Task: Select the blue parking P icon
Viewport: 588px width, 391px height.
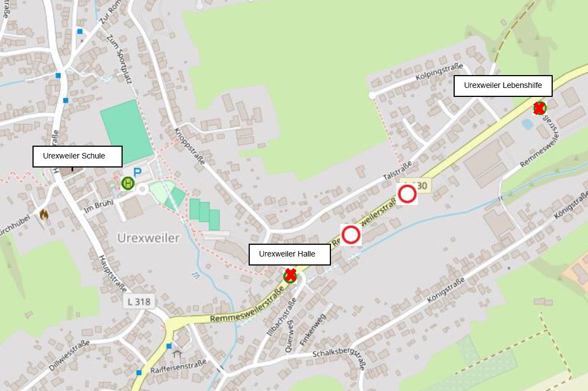Action: coord(138,172)
